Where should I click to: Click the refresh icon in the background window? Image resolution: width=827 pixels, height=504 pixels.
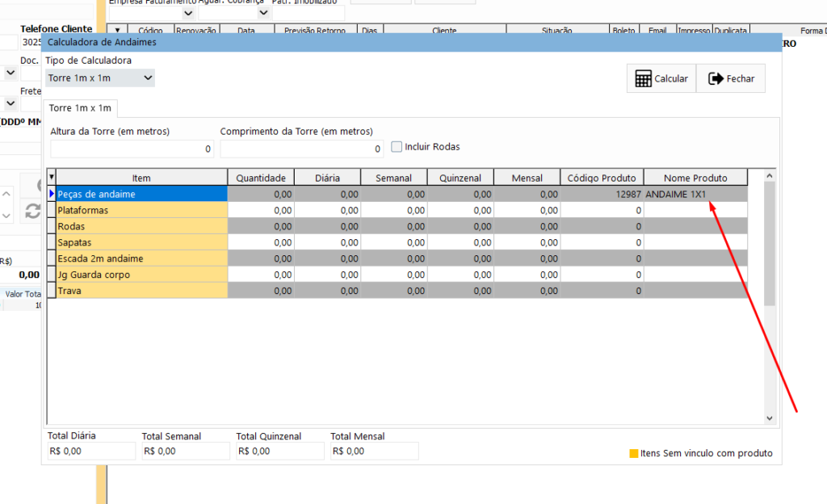tap(32, 212)
